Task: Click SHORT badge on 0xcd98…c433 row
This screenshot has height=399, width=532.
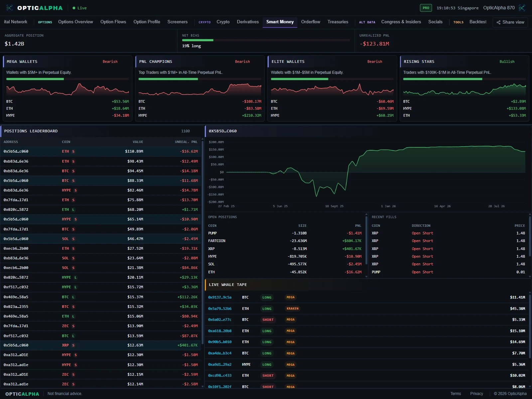Action: pyautogui.click(x=268, y=376)
